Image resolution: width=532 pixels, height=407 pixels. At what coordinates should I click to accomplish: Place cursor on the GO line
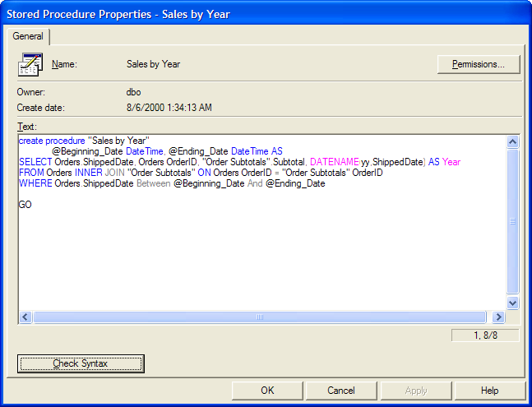[x=25, y=205]
